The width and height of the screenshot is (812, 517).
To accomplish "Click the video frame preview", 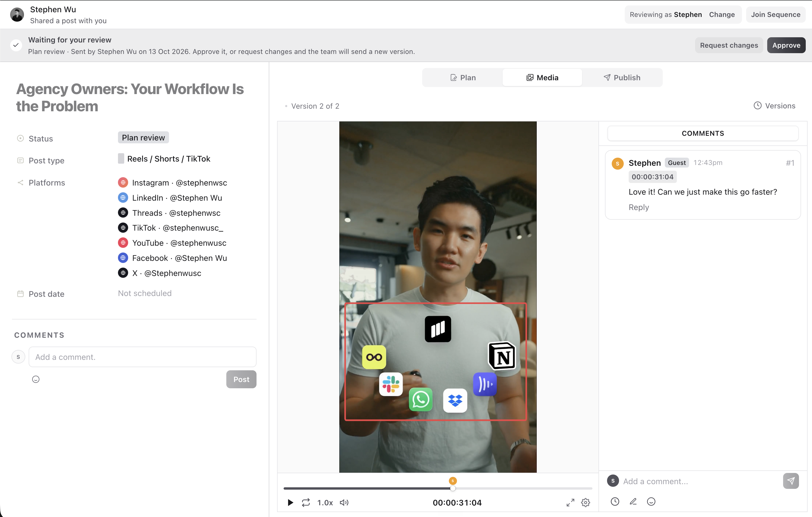I will pos(438,297).
